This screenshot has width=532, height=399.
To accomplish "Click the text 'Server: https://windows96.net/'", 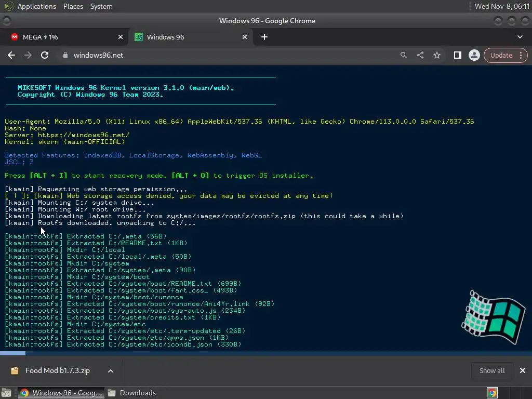I will [67, 135].
